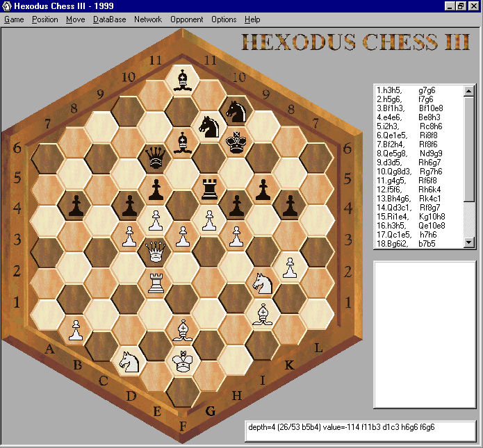Pick the black knight on g9
Screen dimensions: 483x448
pyautogui.click(x=209, y=127)
